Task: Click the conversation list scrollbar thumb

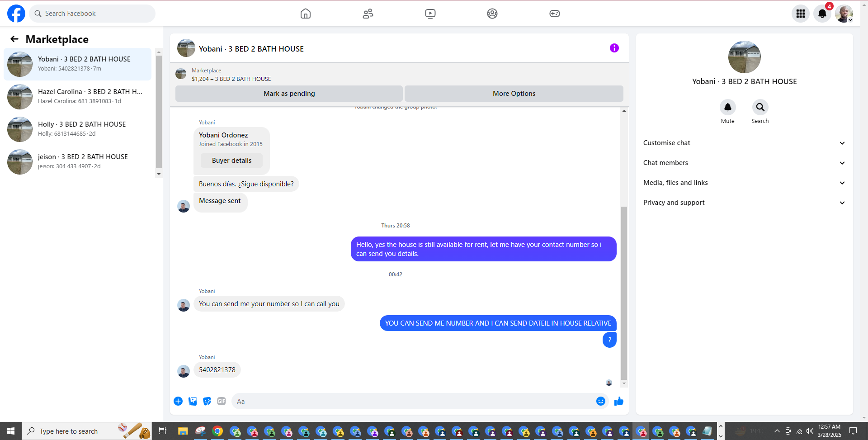Action: coord(159,112)
